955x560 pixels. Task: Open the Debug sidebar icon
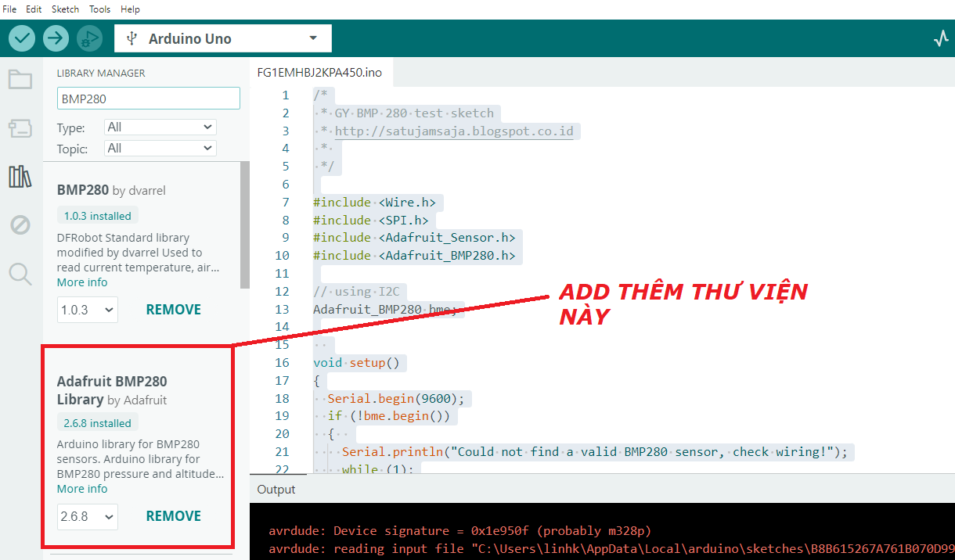[20, 225]
